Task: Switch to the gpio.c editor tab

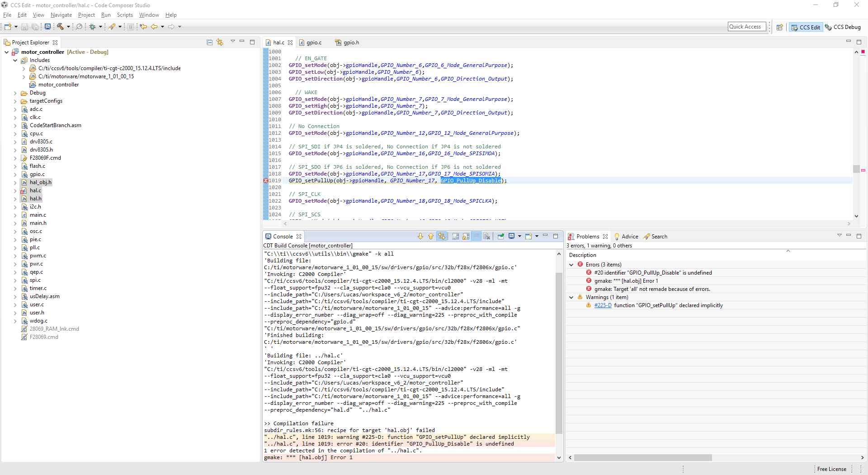Action: (313, 43)
